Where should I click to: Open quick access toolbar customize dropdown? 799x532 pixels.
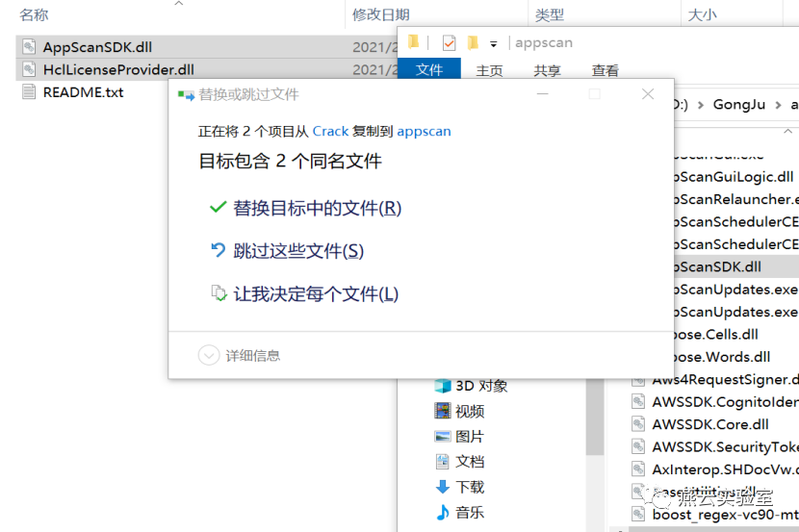[x=493, y=44]
